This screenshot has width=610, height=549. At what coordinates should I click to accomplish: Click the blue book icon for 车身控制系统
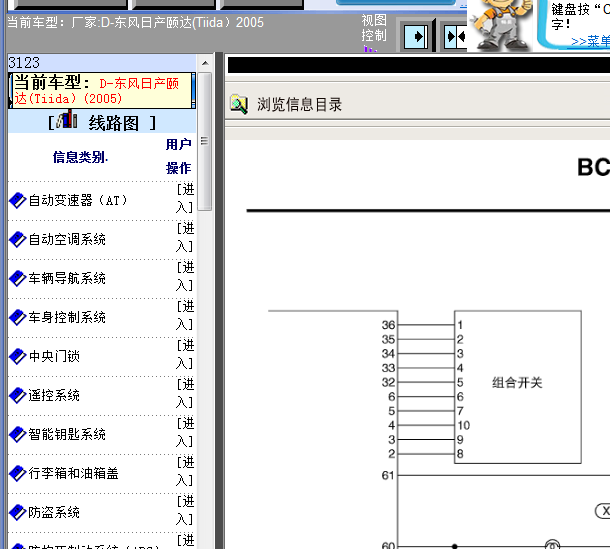18,317
